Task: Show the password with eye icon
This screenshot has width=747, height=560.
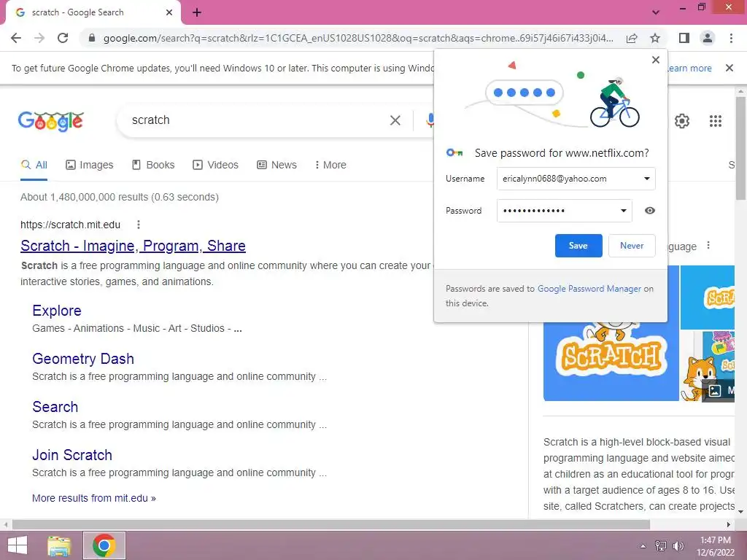Action: click(x=649, y=211)
